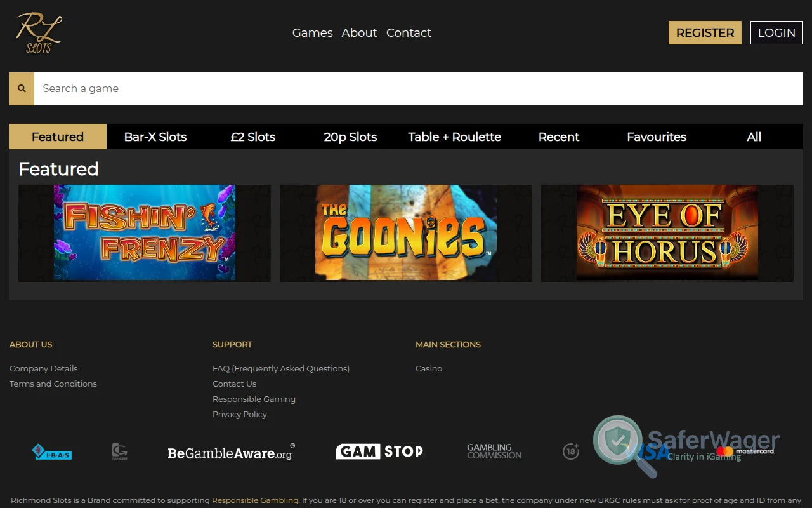Screen dimensions: 812x508
Task: Open the Responsible Gaming page
Action: 254,399
